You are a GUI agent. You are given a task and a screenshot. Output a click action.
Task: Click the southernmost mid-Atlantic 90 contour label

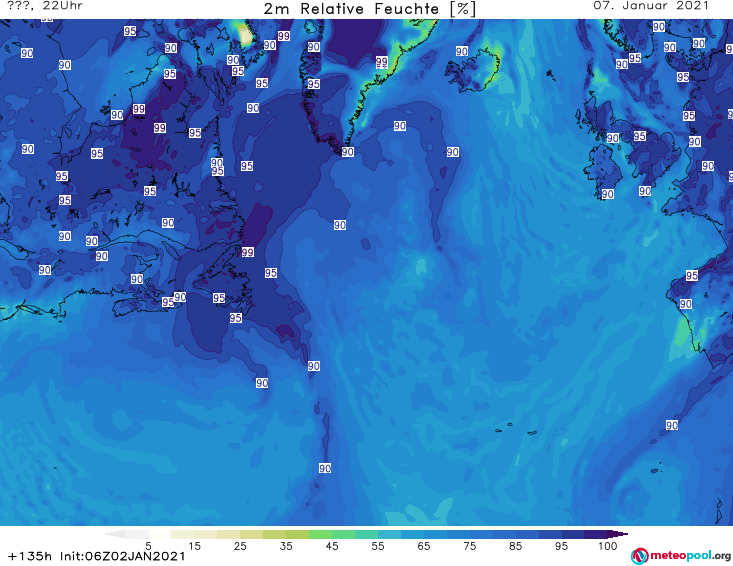(x=325, y=468)
